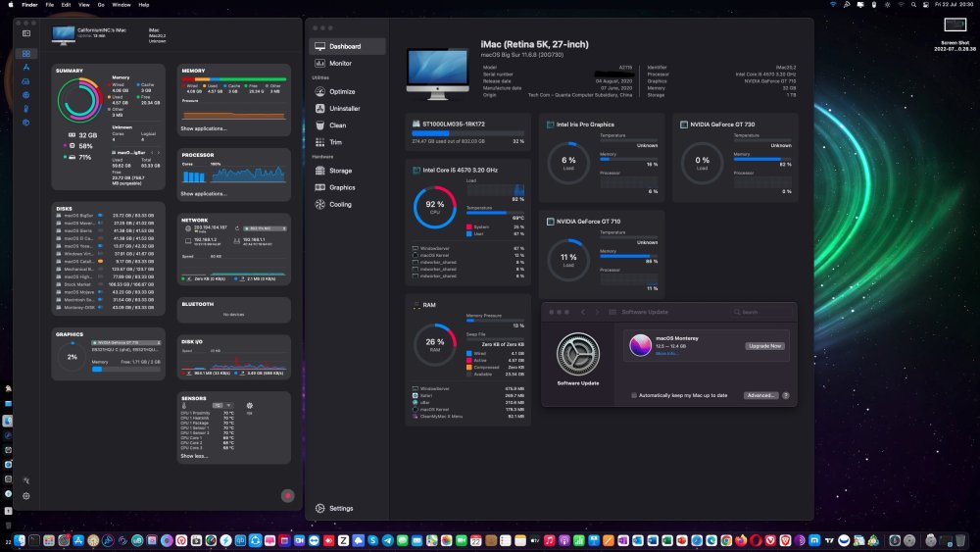
Task: Open the Window menu in menu bar
Action: (122, 4)
